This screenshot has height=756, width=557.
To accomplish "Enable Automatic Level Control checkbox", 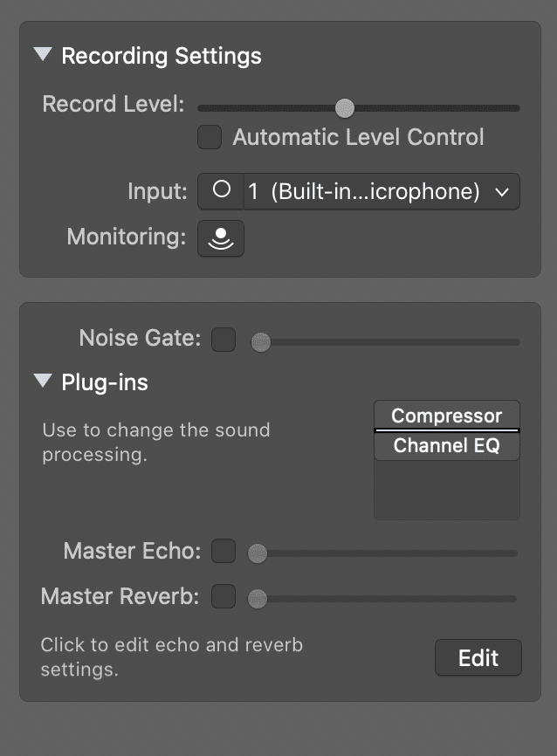I will pos(210,137).
